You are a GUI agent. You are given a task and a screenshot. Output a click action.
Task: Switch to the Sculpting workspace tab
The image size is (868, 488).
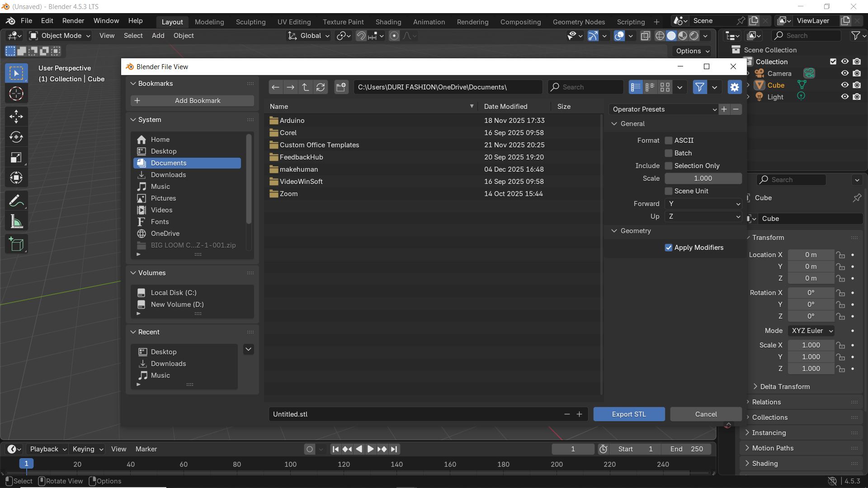tap(250, 22)
